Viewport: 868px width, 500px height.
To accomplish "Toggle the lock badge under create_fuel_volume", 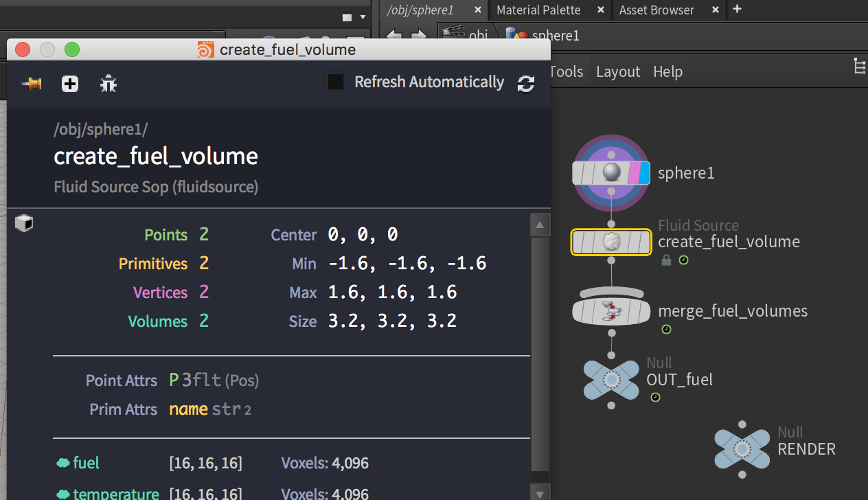I will point(665,260).
